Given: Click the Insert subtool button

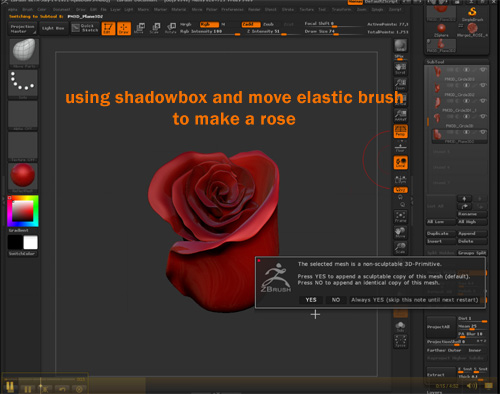Looking at the screenshot, I should (441, 241).
